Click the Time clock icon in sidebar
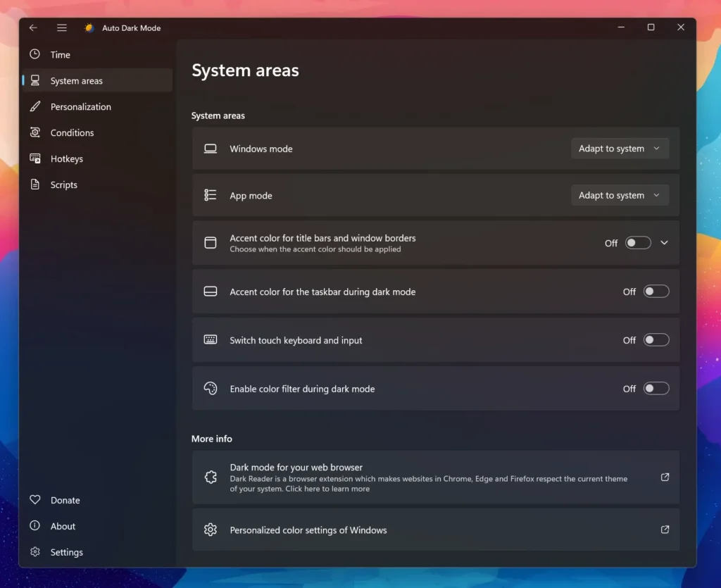721x588 pixels. (35, 54)
